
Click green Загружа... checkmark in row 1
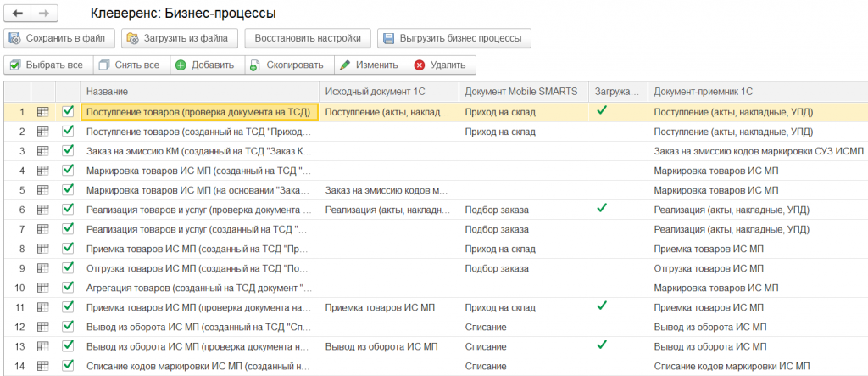[x=603, y=110]
